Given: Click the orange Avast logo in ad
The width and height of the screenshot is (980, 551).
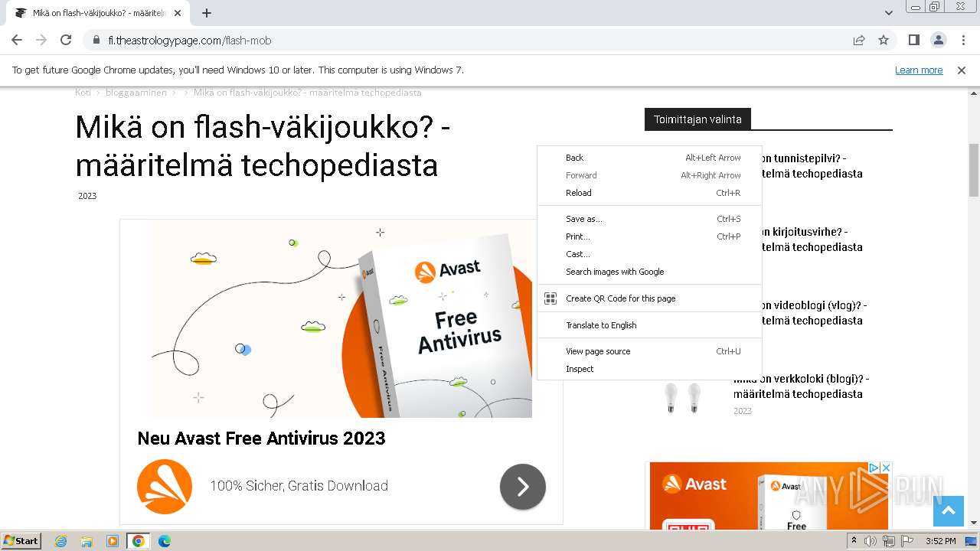Looking at the screenshot, I should (x=165, y=487).
